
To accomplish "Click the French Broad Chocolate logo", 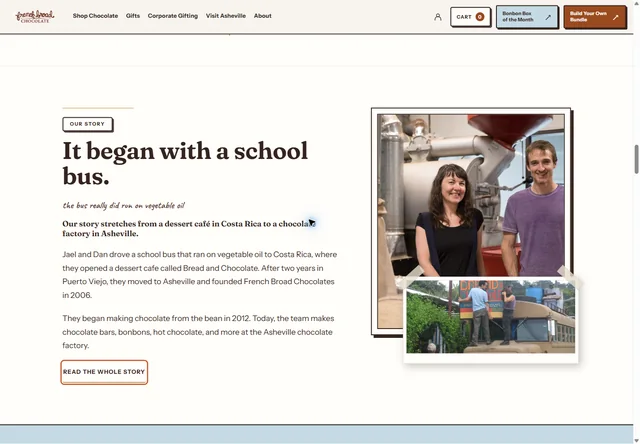I will [35, 16].
